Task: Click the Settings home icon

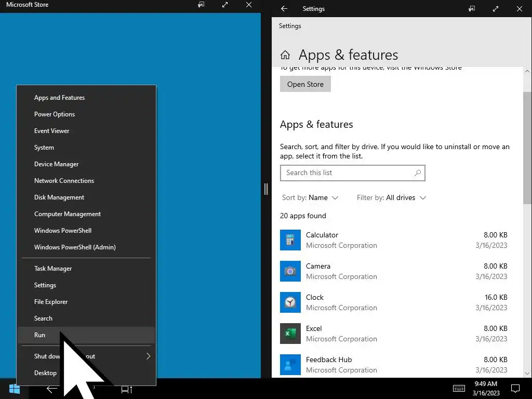Action: [285, 55]
